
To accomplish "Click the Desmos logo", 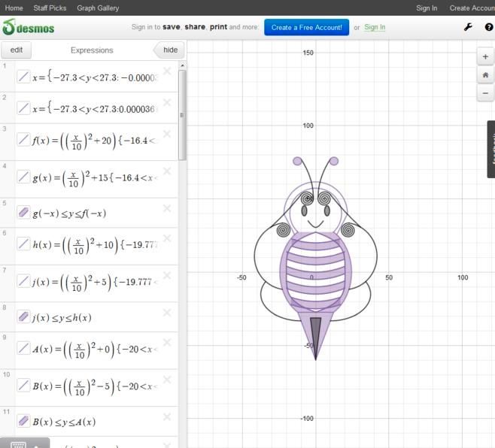I will tap(29, 28).
